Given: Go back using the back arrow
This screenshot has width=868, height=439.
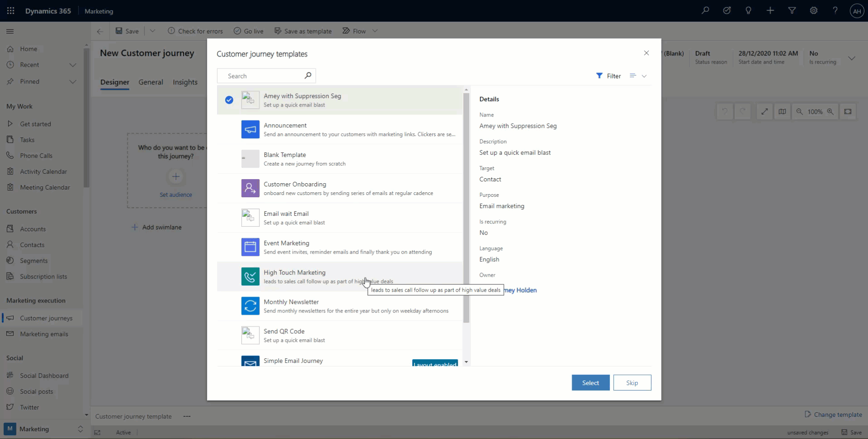Looking at the screenshot, I should point(100,31).
